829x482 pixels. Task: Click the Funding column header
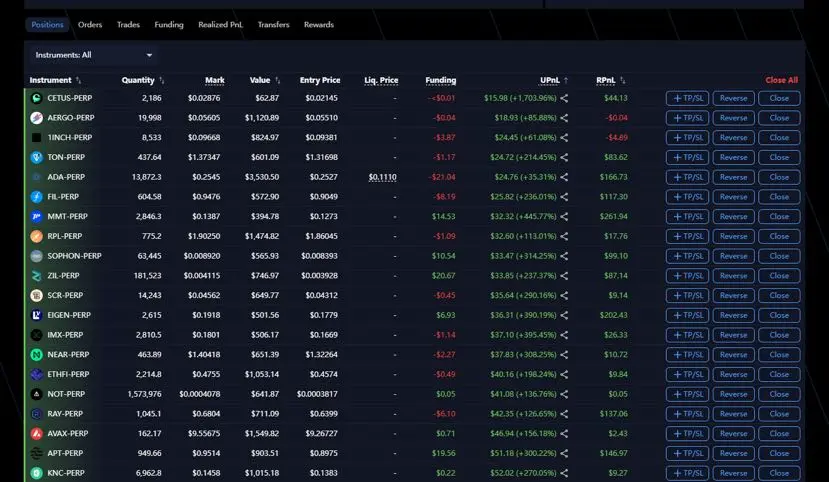pyautogui.click(x=440, y=80)
